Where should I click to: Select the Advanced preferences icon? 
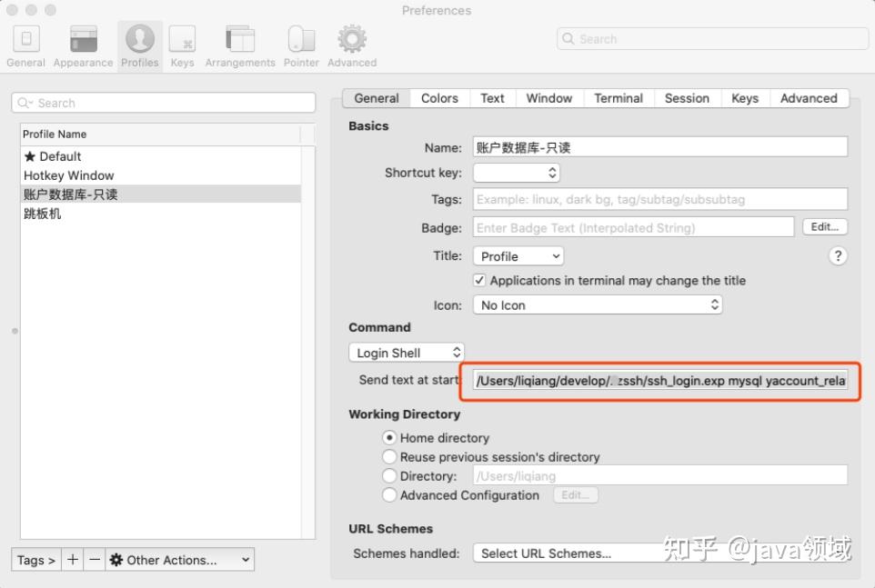[x=351, y=41]
